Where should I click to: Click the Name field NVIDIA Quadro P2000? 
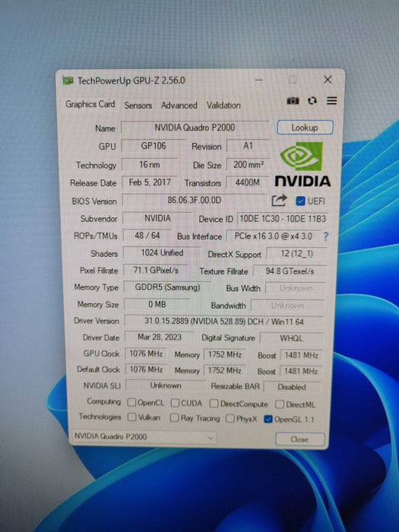(195, 128)
